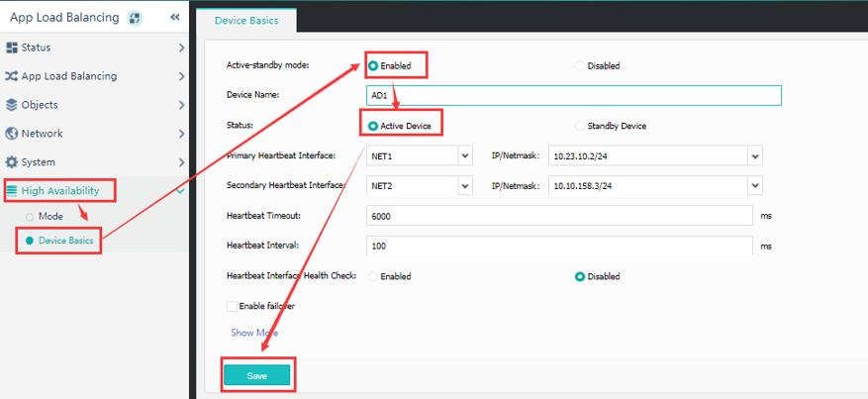The width and height of the screenshot is (868, 399).
Task: Collapse the sidebar with double-chevron icon
Action: (x=175, y=18)
